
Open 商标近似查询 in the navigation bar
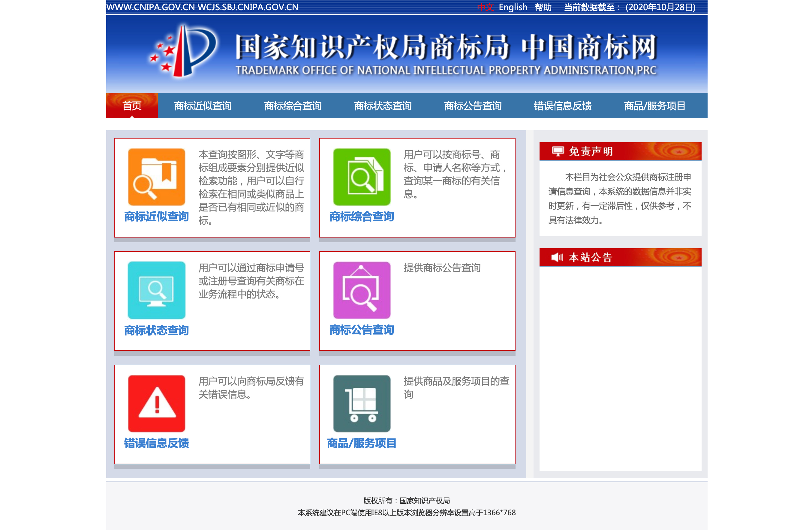(x=203, y=106)
